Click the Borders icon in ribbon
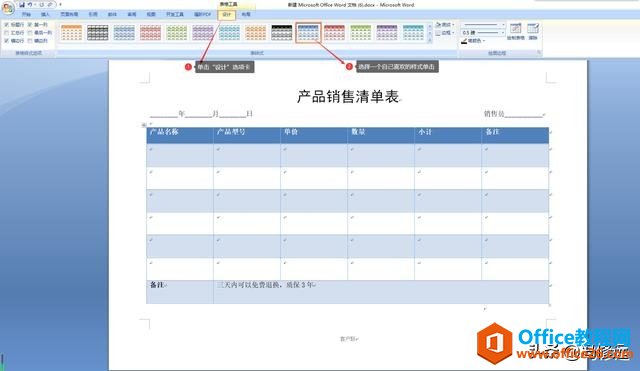The height and width of the screenshot is (371, 640). (x=438, y=33)
